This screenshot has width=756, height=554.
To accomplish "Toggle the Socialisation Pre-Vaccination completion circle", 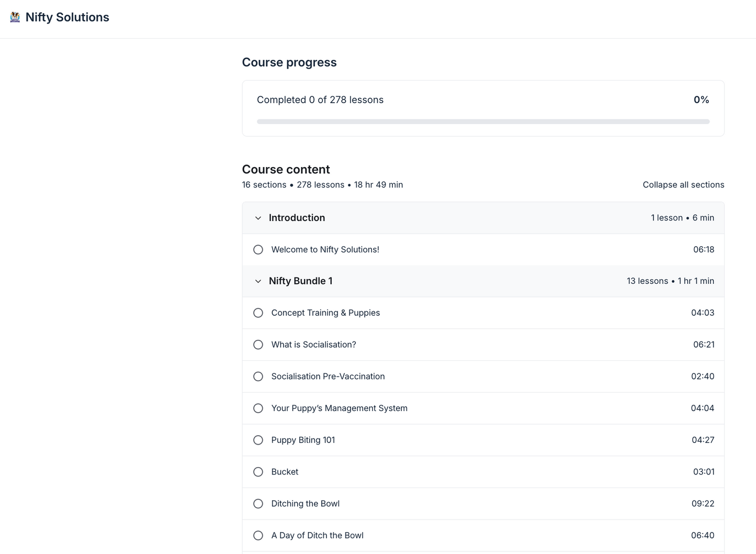I will point(258,376).
